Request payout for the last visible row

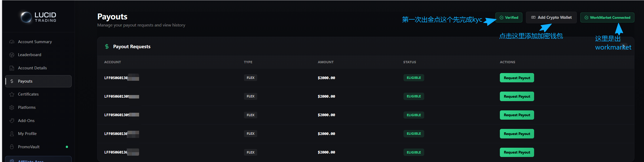[x=517, y=152]
